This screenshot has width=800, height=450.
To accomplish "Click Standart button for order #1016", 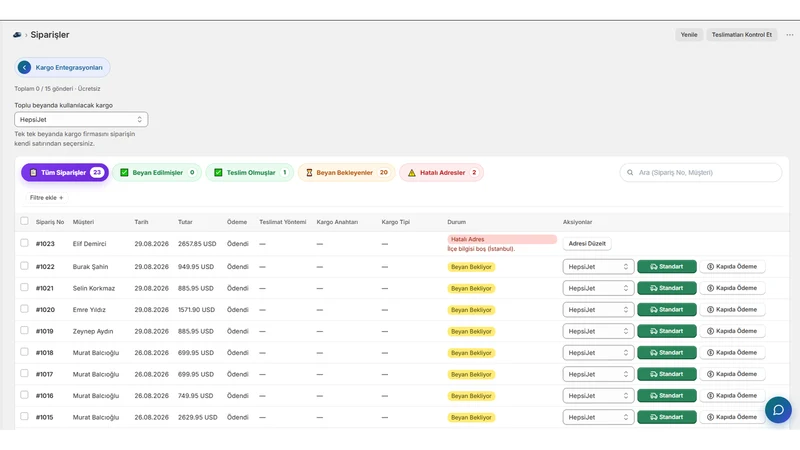I will pyautogui.click(x=667, y=395).
